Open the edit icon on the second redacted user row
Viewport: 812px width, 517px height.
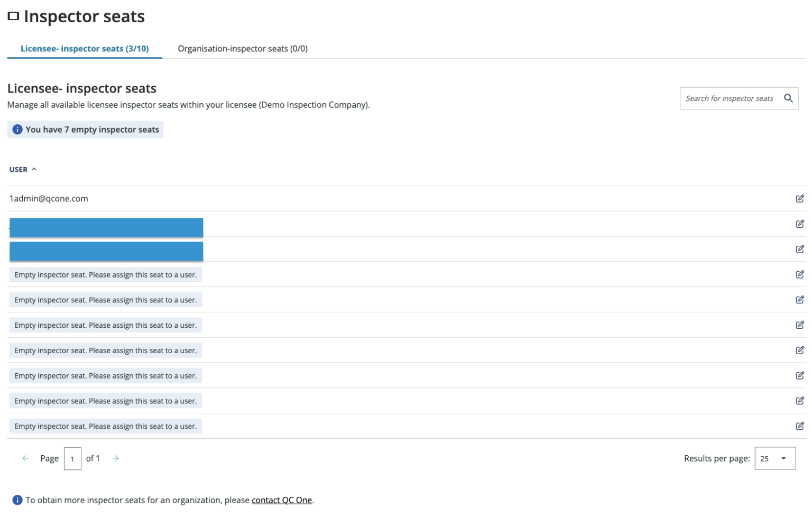click(x=800, y=249)
